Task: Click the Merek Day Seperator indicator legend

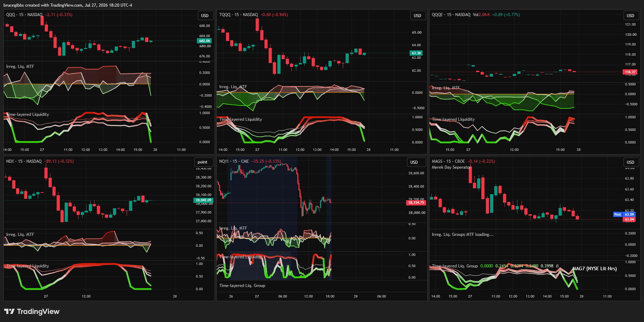Action: tap(451, 167)
